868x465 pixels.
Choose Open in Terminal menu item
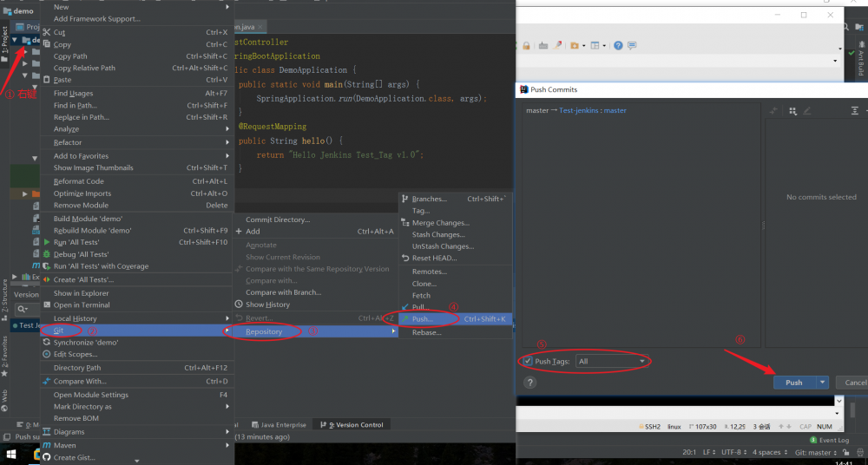(x=137, y=305)
